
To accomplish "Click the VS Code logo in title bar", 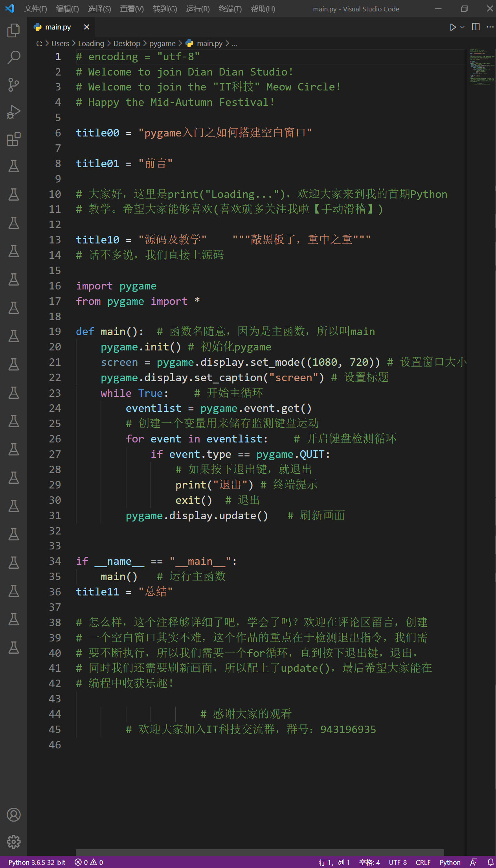I will (9, 8).
